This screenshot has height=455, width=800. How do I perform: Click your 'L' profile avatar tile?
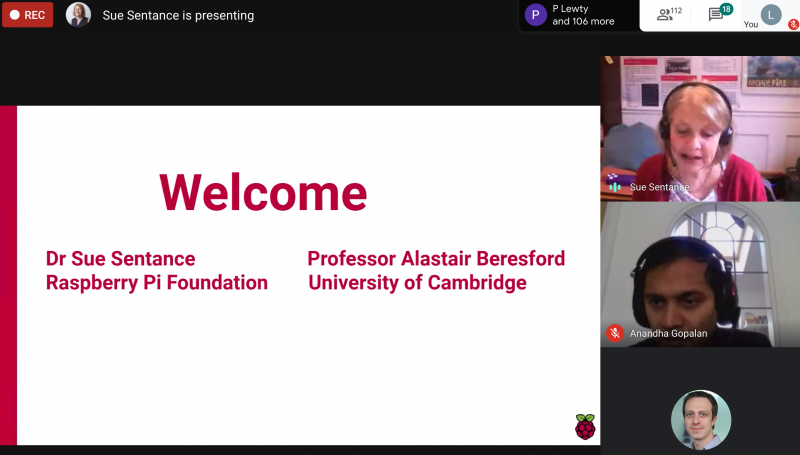(x=770, y=14)
